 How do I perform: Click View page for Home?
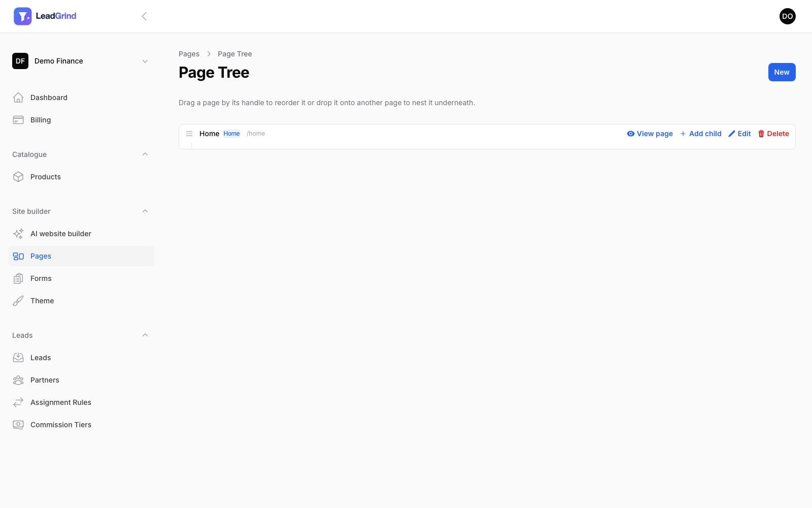[x=650, y=134]
